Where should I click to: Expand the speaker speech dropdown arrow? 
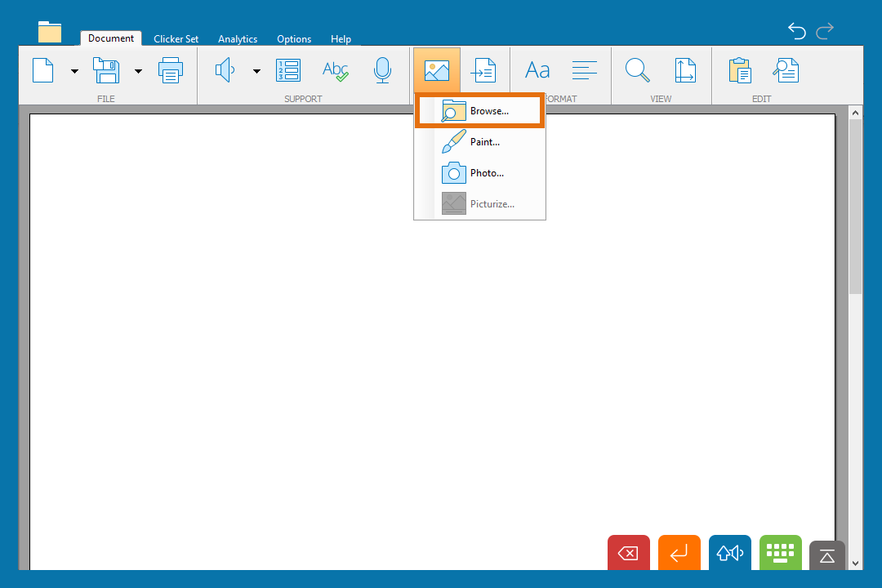(x=256, y=71)
